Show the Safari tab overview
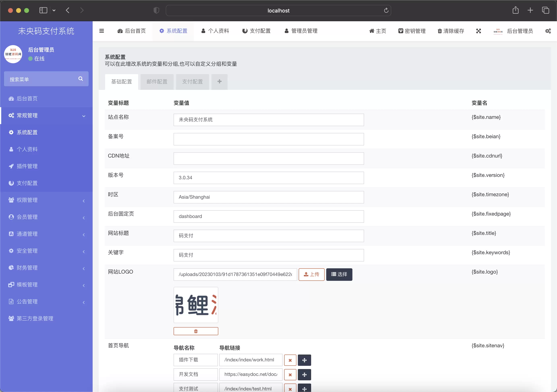Screen dimensions: 557x392 point(546,10)
